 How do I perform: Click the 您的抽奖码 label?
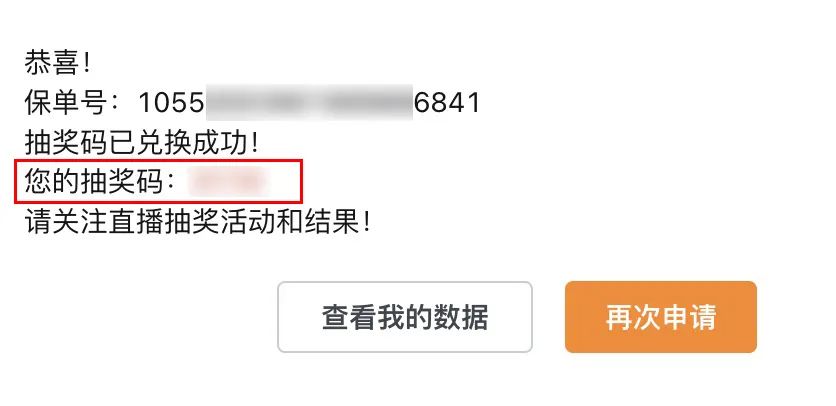[93, 183]
